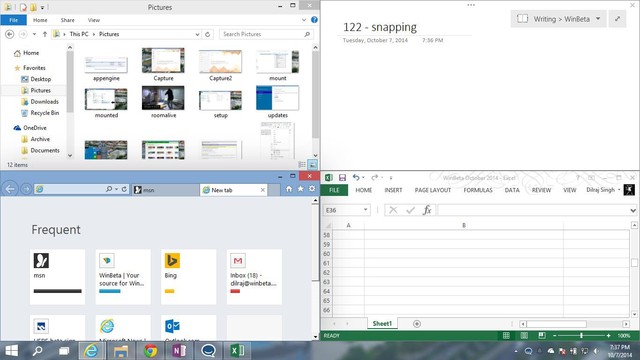Open Task View icon on the taskbar

coord(64,351)
